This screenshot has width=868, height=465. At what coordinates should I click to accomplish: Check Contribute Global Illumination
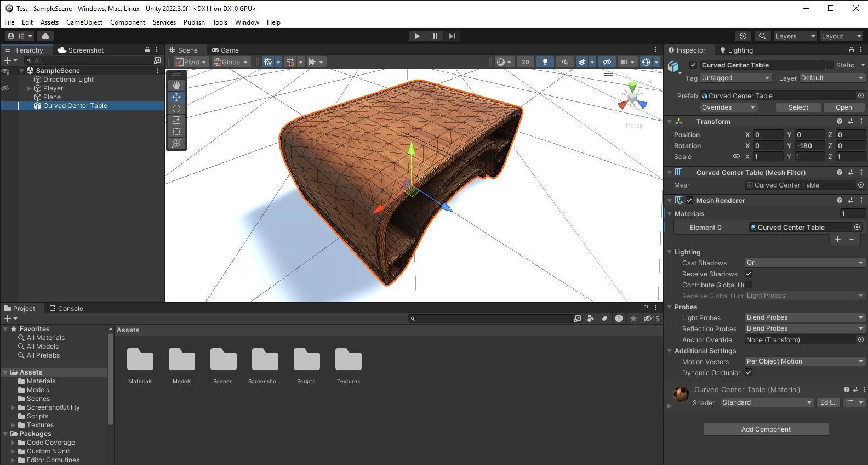click(x=749, y=285)
